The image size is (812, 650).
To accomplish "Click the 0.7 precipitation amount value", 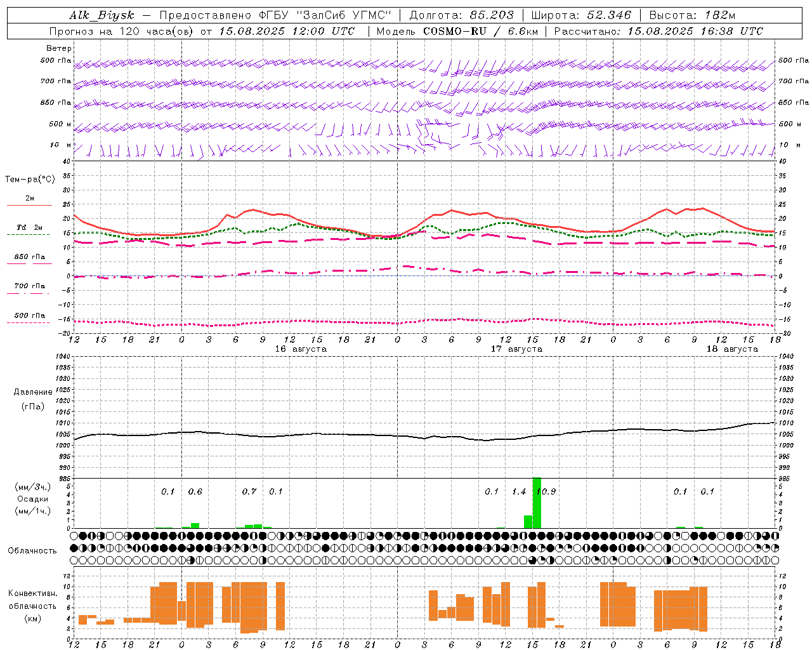I will [249, 492].
